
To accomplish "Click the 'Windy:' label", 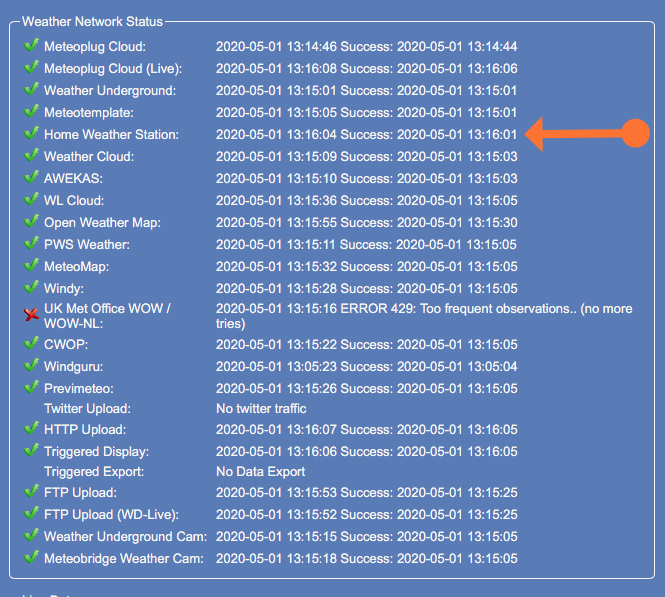I will [64, 289].
